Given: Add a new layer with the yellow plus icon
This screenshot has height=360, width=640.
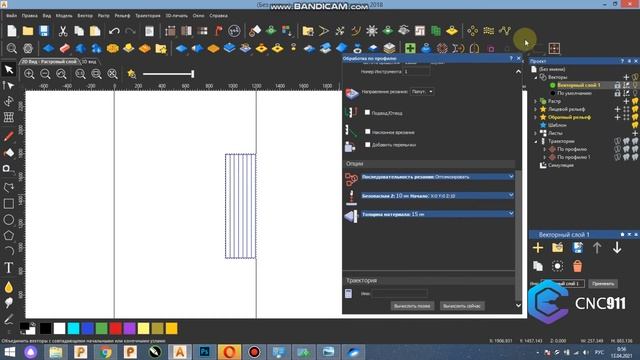Looking at the screenshot, I should [x=538, y=248].
